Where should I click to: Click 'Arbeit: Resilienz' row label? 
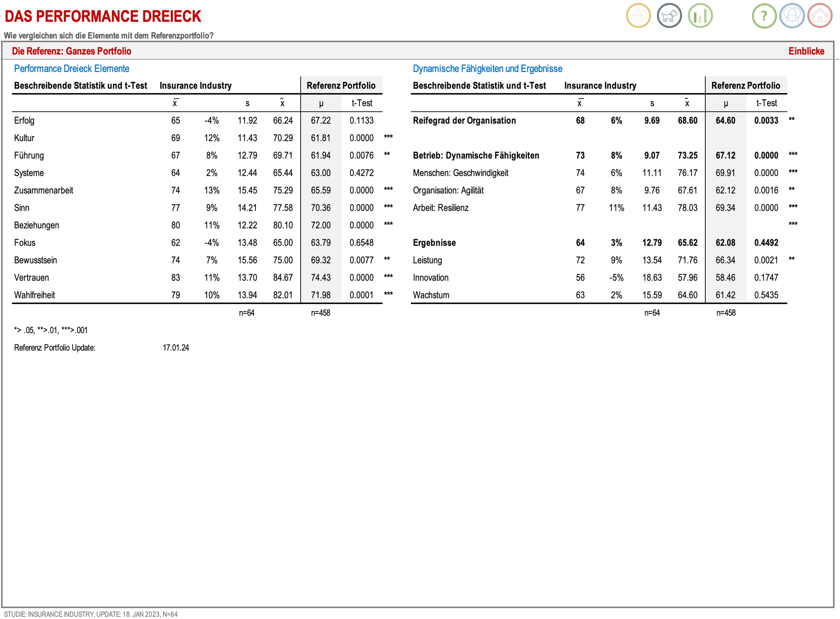pyautogui.click(x=440, y=208)
